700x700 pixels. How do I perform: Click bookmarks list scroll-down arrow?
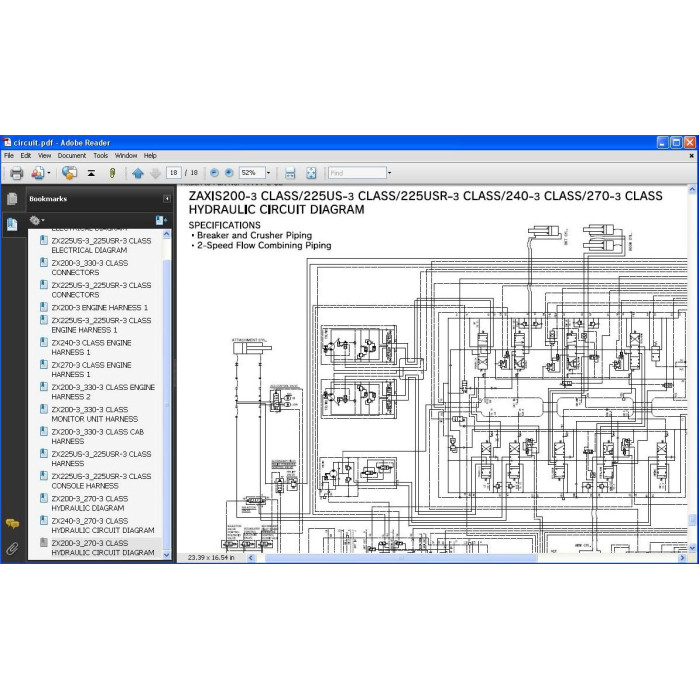point(167,555)
